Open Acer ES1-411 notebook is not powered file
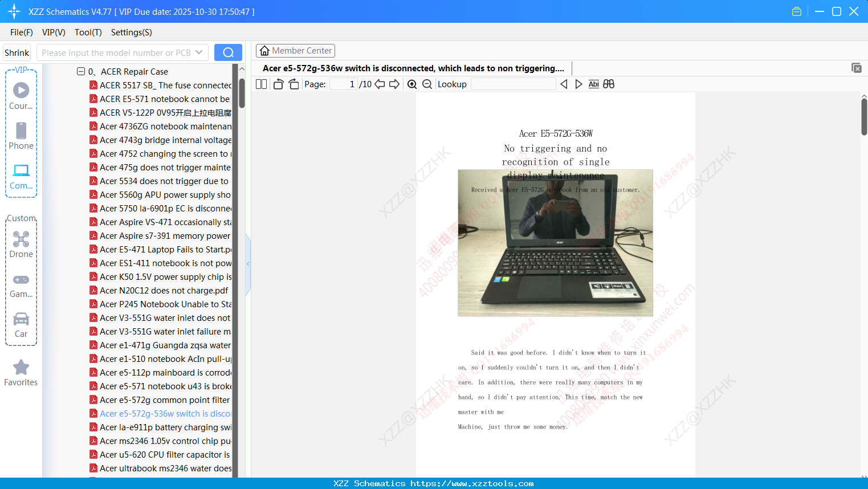 point(160,263)
